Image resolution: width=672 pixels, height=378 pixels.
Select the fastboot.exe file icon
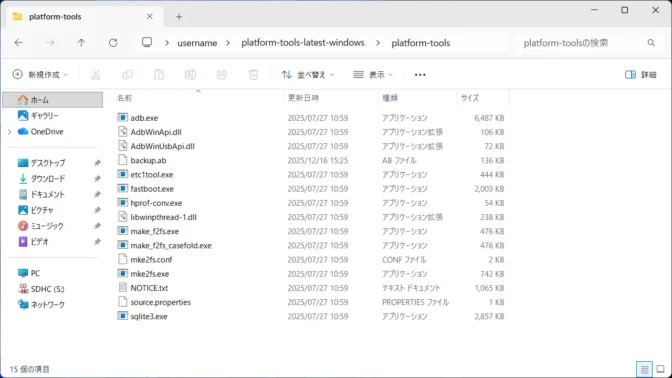(x=123, y=189)
